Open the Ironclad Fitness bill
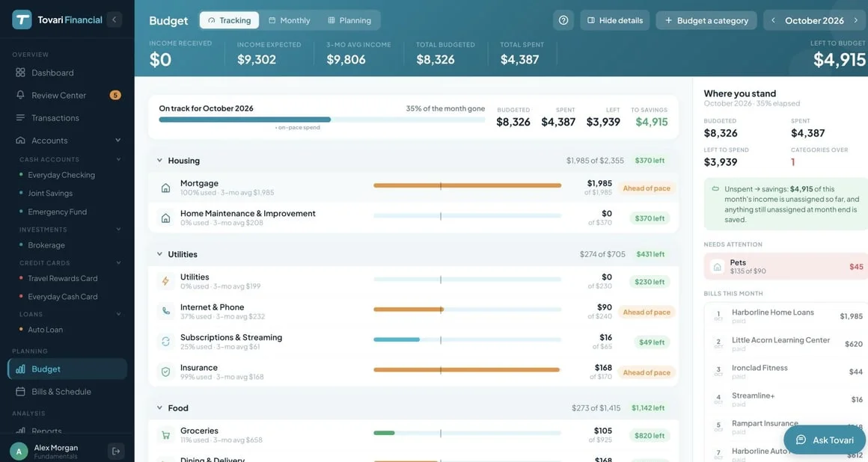Screen dimensions: 868x462 pyautogui.click(x=786, y=372)
